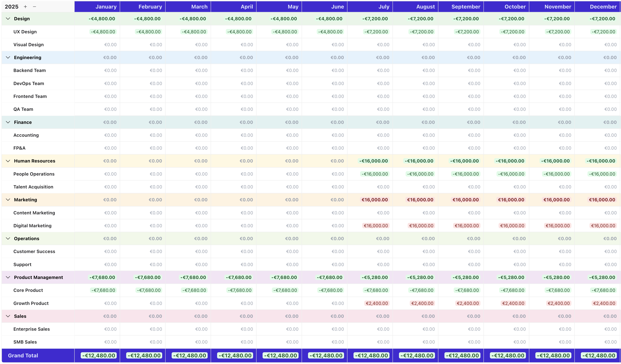
Task: Click the Growth Product row label
Action: pyautogui.click(x=31, y=303)
